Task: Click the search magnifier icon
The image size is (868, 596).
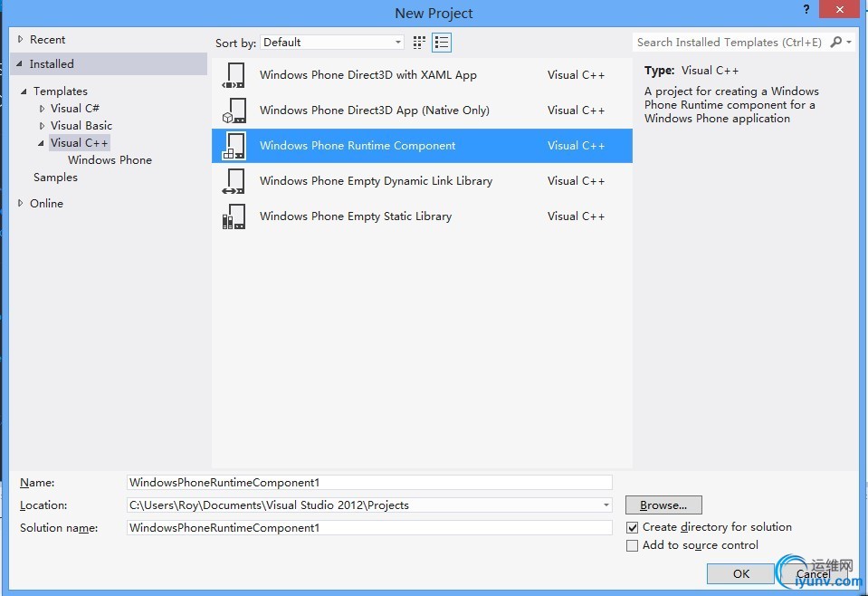Action: click(836, 42)
